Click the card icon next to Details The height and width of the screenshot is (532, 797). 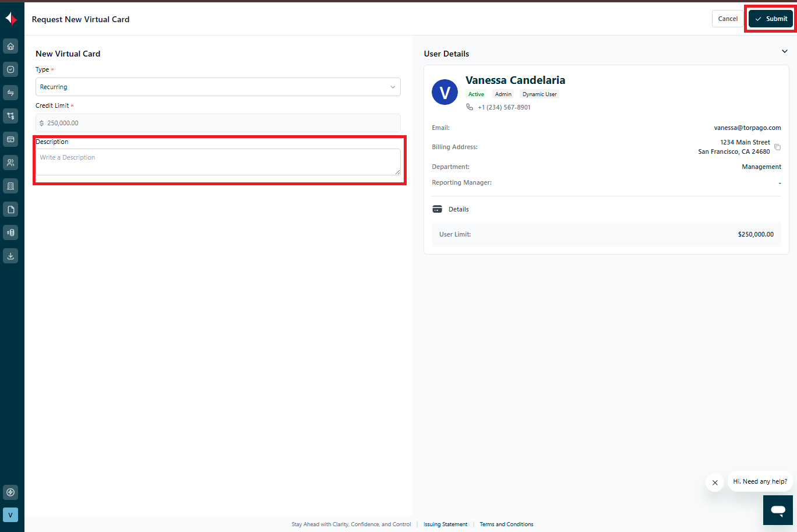click(x=438, y=209)
